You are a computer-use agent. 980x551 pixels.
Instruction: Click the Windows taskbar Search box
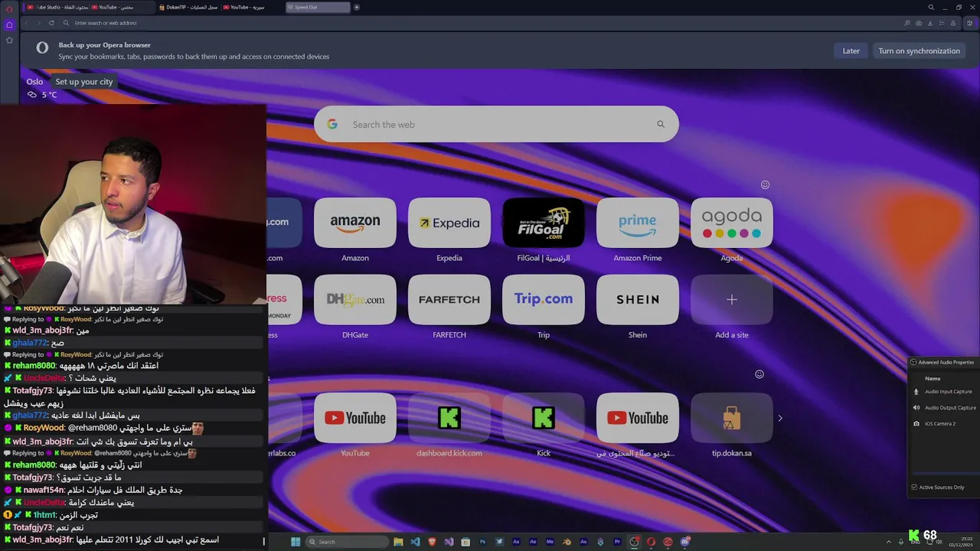347,542
